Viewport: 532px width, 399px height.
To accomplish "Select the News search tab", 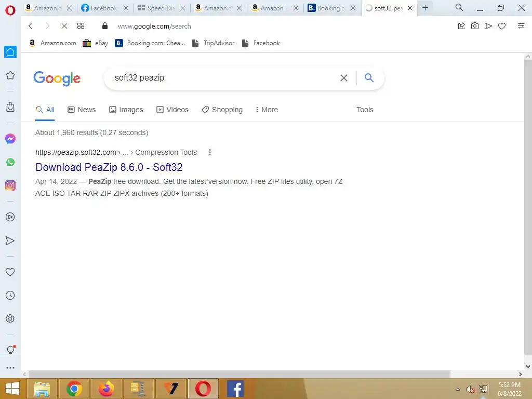I will pos(82,110).
